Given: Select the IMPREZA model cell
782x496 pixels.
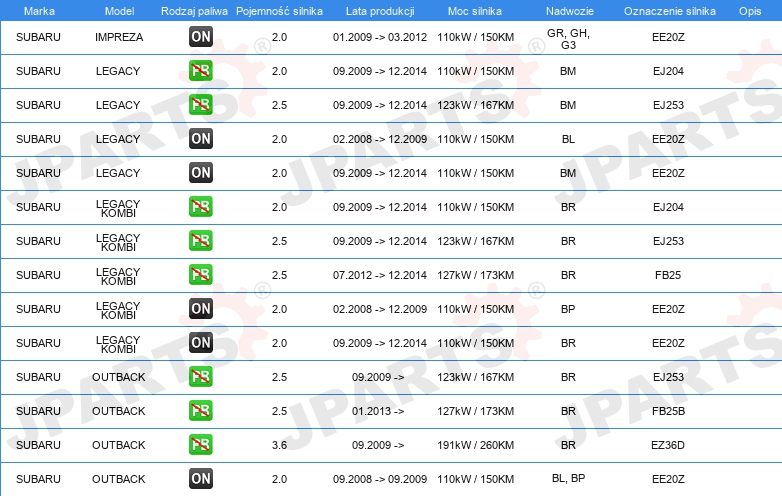Looking at the screenshot, I should [x=119, y=37].
